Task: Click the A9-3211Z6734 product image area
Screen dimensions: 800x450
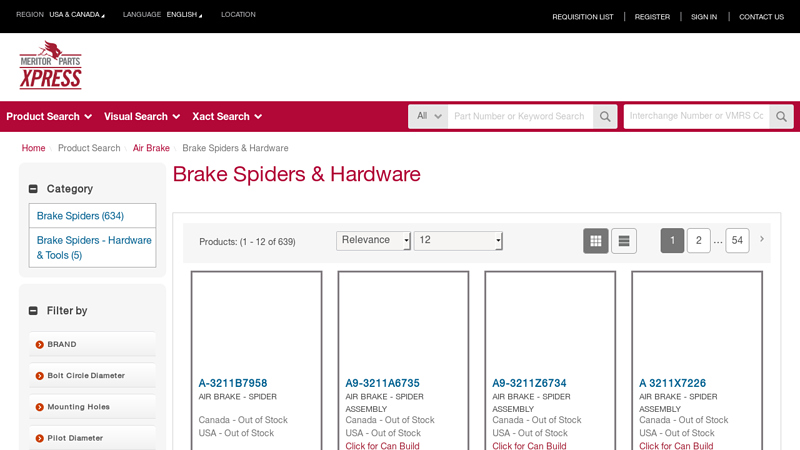Action: (x=550, y=322)
